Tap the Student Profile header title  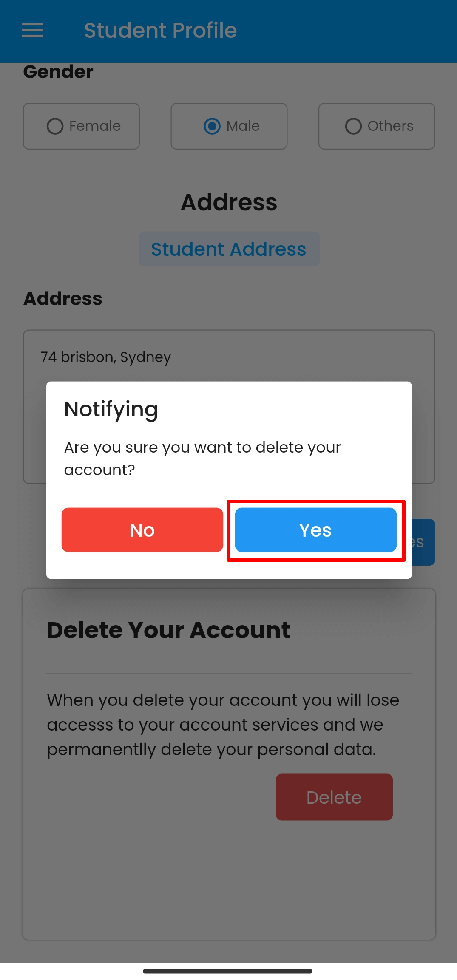tap(160, 31)
